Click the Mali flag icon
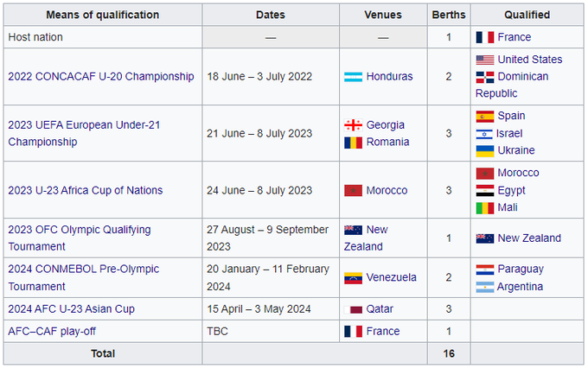This screenshot has width=588, height=368. click(483, 207)
